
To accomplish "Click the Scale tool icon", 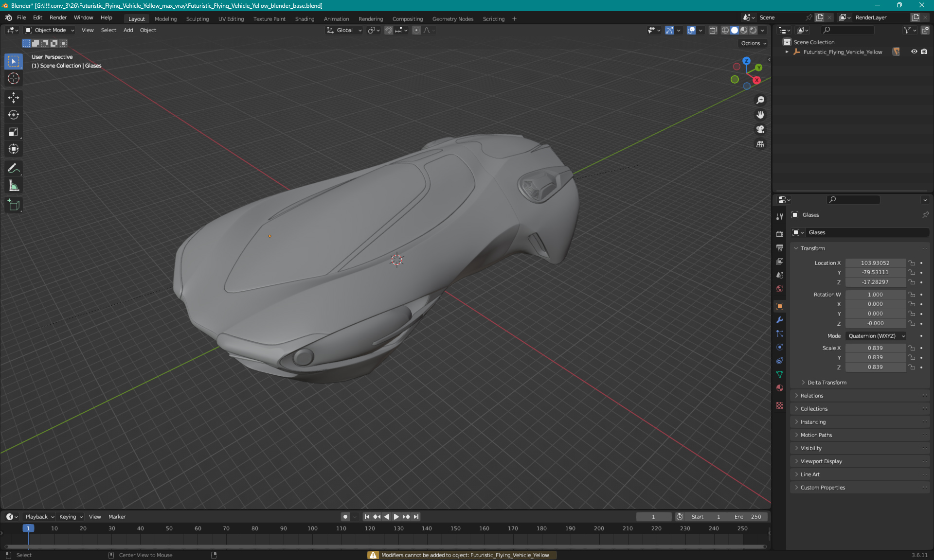I will 13,131.
